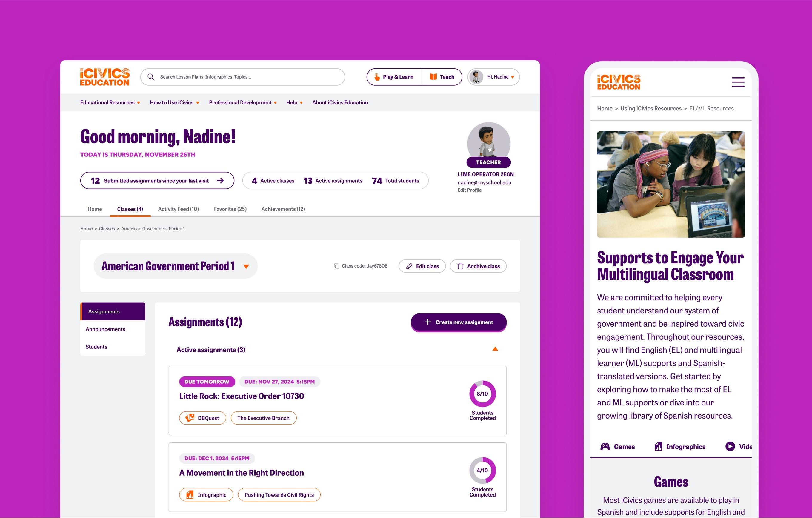Expand the Active assignments section triangle

(x=496, y=349)
